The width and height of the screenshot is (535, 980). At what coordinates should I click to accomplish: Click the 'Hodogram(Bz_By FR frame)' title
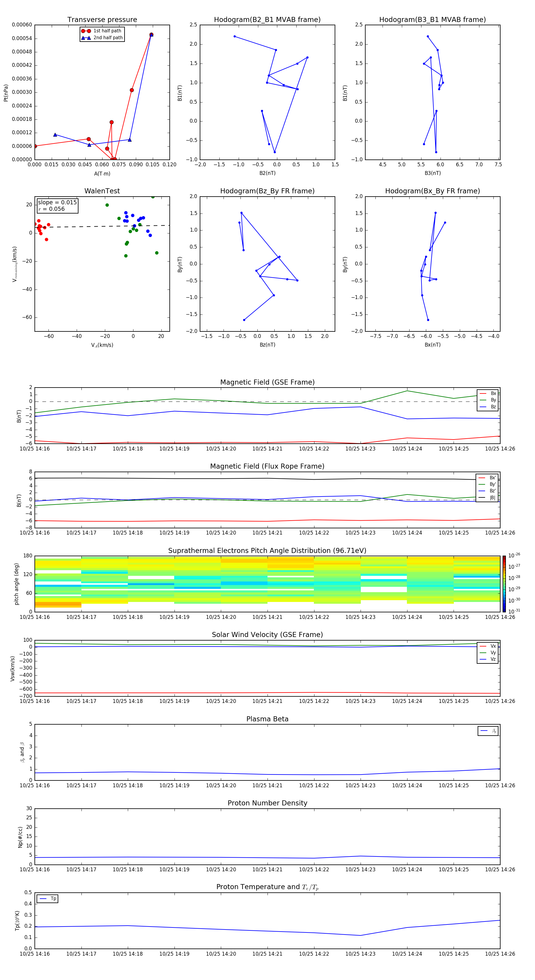267,191
